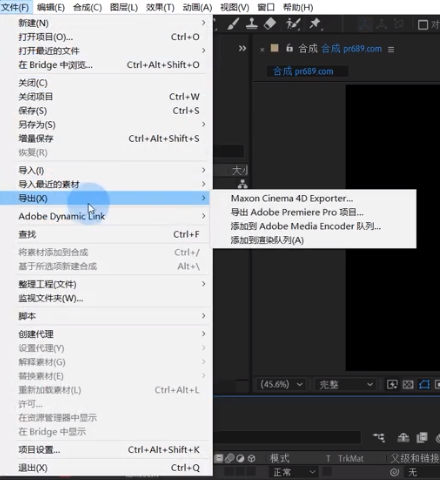
Task: Open the 帮助(H) menu
Action: click(x=298, y=7)
